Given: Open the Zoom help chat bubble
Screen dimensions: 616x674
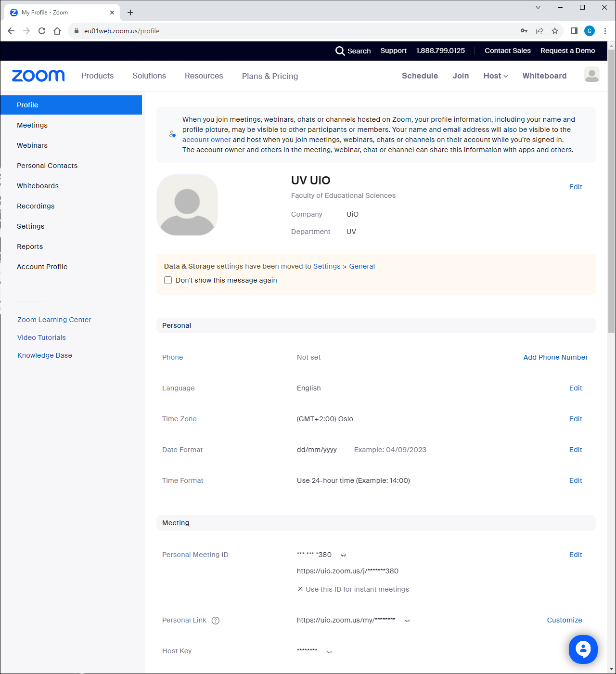Looking at the screenshot, I should coord(583,649).
